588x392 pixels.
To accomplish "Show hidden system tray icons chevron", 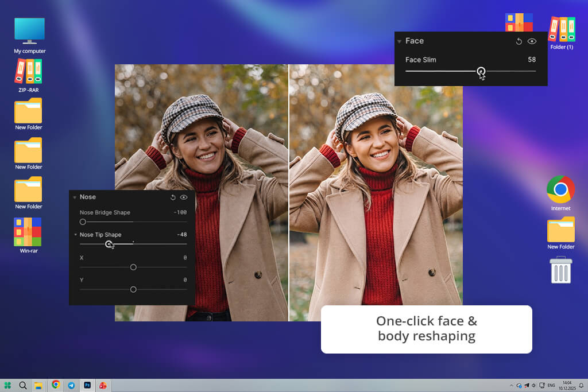I will tap(511, 385).
